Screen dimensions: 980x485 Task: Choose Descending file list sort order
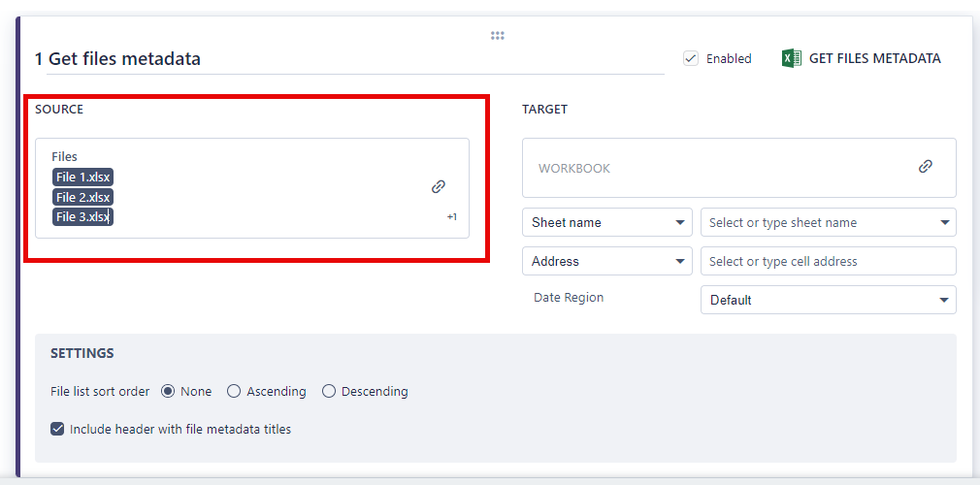tap(329, 392)
